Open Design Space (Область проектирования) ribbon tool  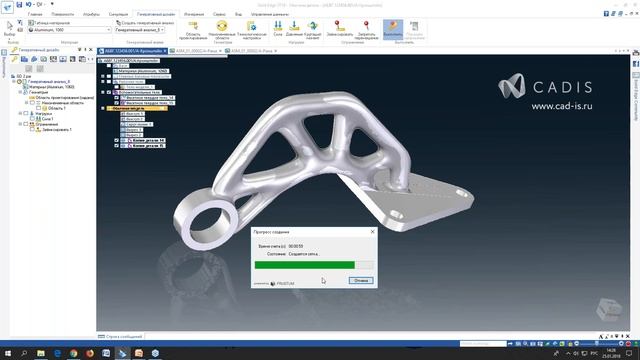193,31
